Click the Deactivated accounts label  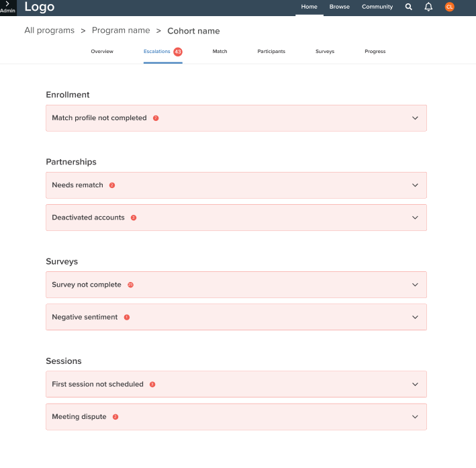click(88, 218)
